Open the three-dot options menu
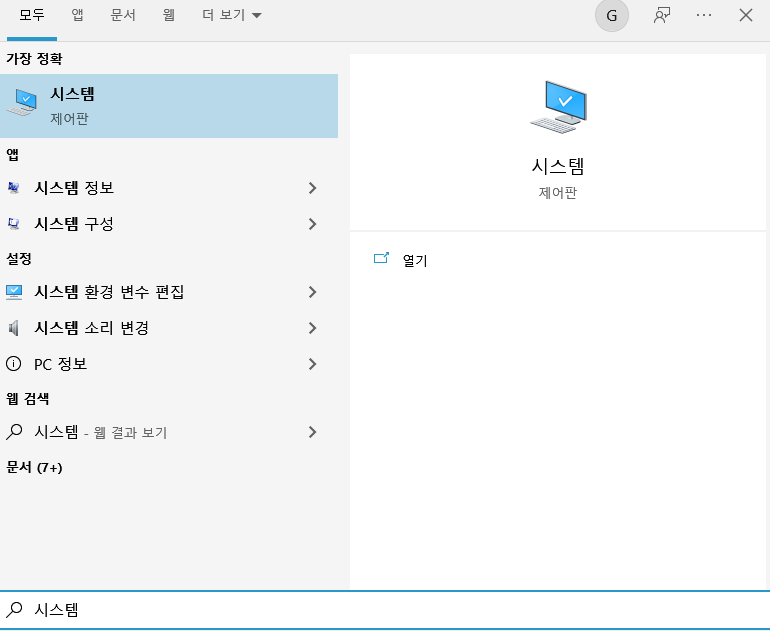The image size is (770, 631). tap(704, 15)
